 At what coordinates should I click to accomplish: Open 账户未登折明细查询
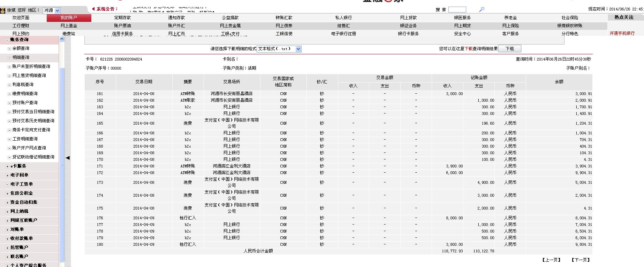pos(31,66)
